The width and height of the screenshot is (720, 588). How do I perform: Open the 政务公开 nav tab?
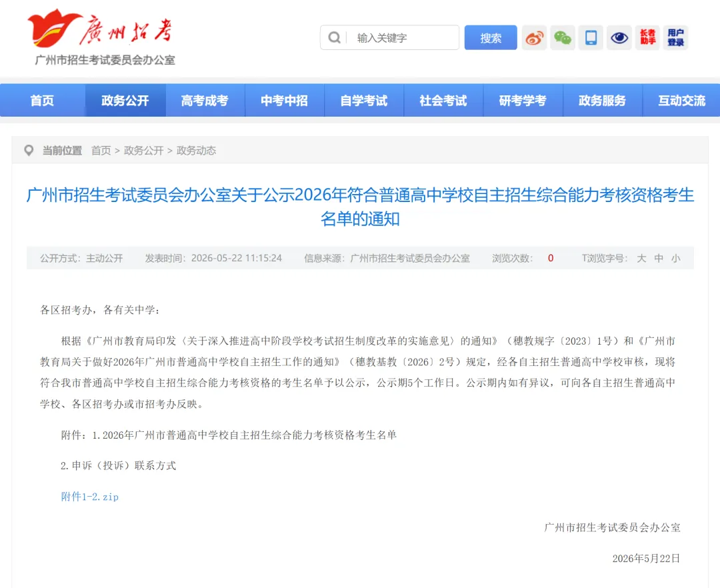tap(125, 101)
